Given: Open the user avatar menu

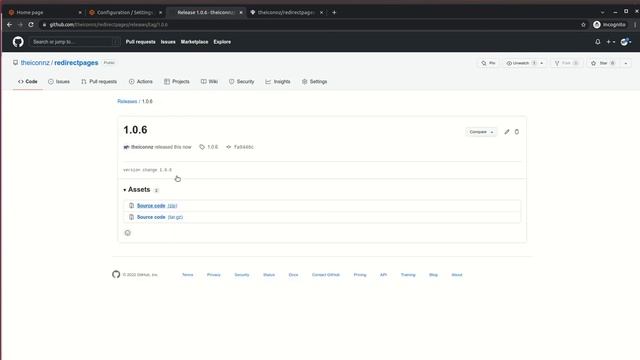Looking at the screenshot, I should tap(626, 42).
